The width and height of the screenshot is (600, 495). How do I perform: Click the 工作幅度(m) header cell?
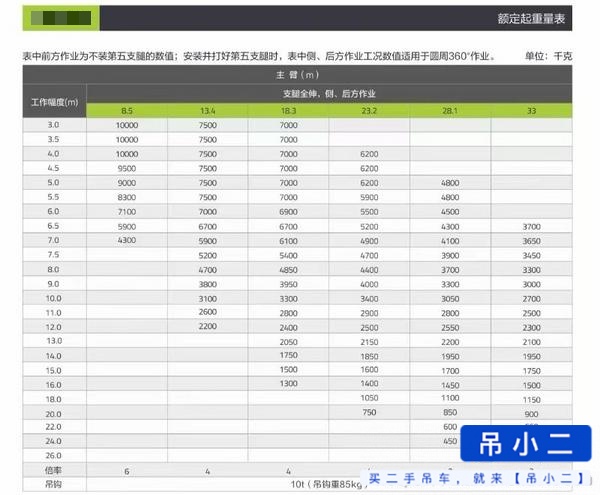(x=55, y=102)
